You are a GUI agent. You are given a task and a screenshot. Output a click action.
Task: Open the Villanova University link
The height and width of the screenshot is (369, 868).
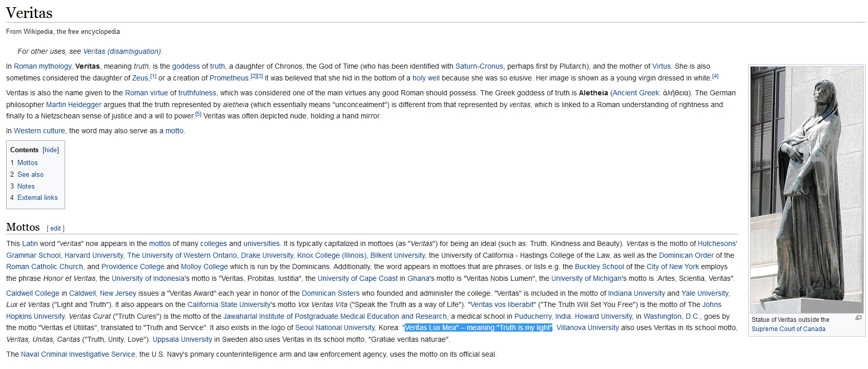coord(588,328)
